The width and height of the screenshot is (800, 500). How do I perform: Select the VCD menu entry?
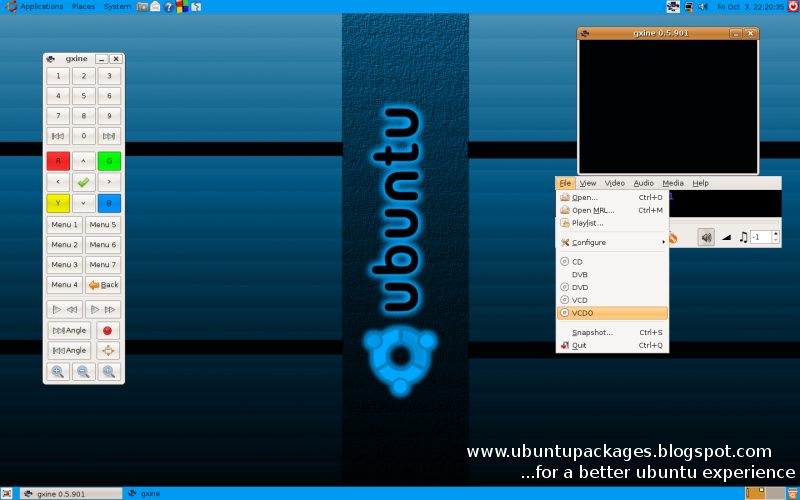click(x=612, y=300)
